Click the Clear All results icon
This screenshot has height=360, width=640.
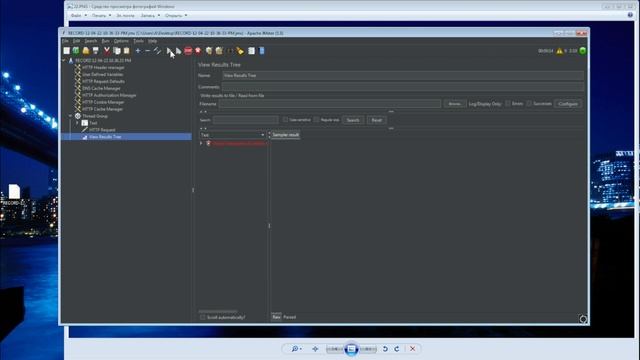click(x=219, y=51)
